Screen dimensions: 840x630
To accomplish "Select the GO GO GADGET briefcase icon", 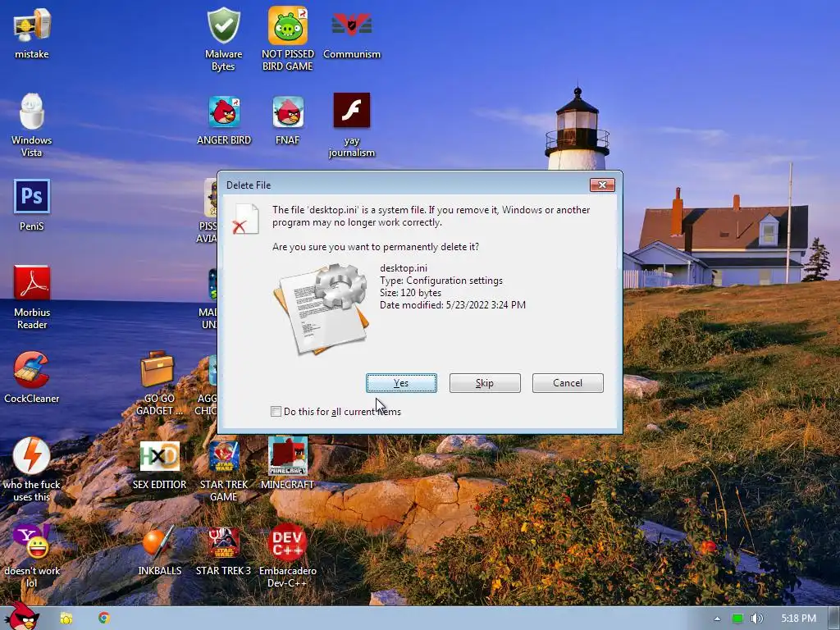I will (158, 383).
